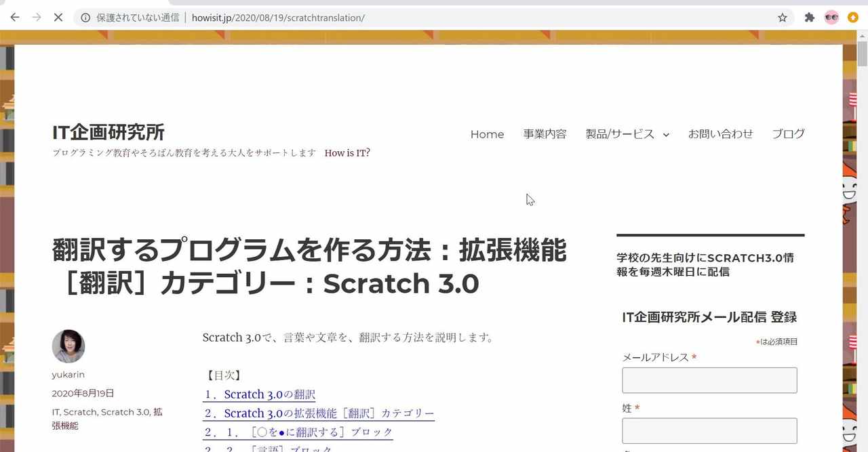The image size is (868, 452).
Task: Open the 事業内容 menu item
Action: pyautogui.click(x=545, y=134)
